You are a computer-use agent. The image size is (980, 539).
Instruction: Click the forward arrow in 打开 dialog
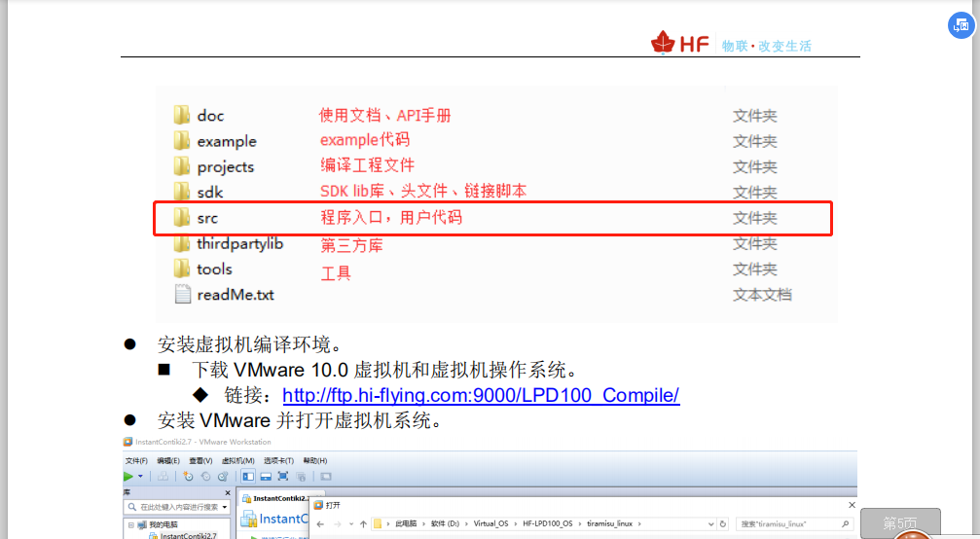[x=338, y=524]
